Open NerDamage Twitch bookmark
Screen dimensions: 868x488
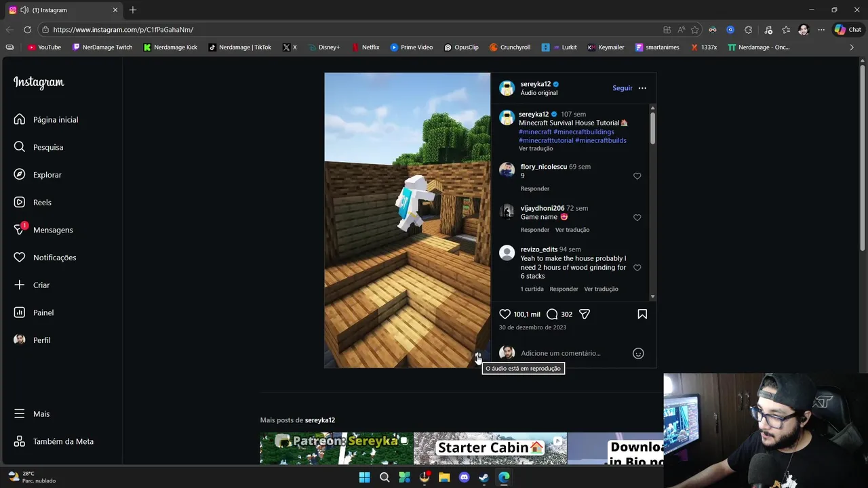(x=102, y=47)
